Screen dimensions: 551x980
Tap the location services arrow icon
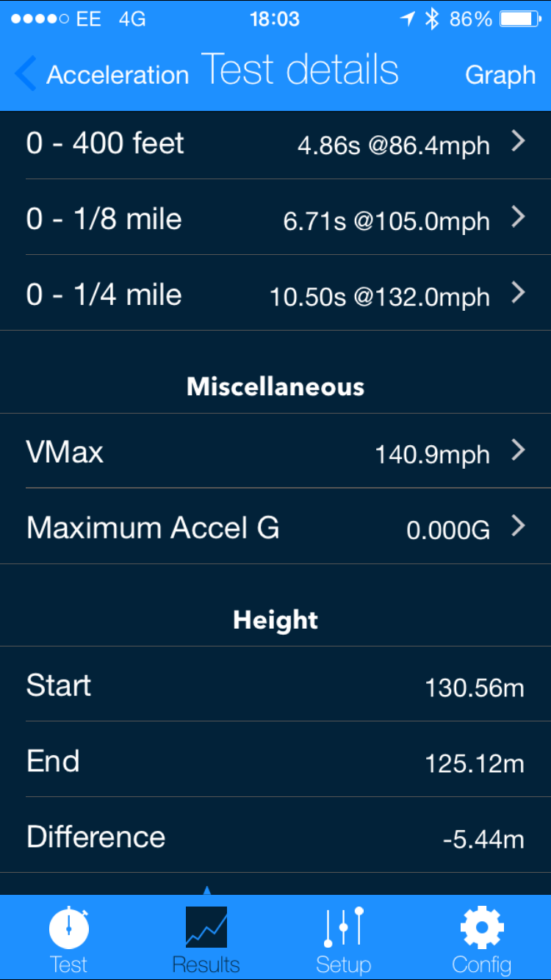coord(407,19)
